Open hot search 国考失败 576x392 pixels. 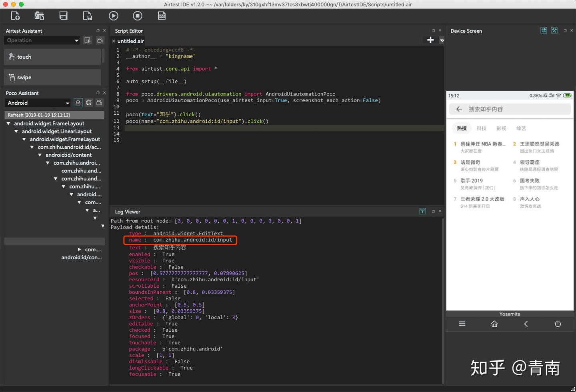[530, 181]
